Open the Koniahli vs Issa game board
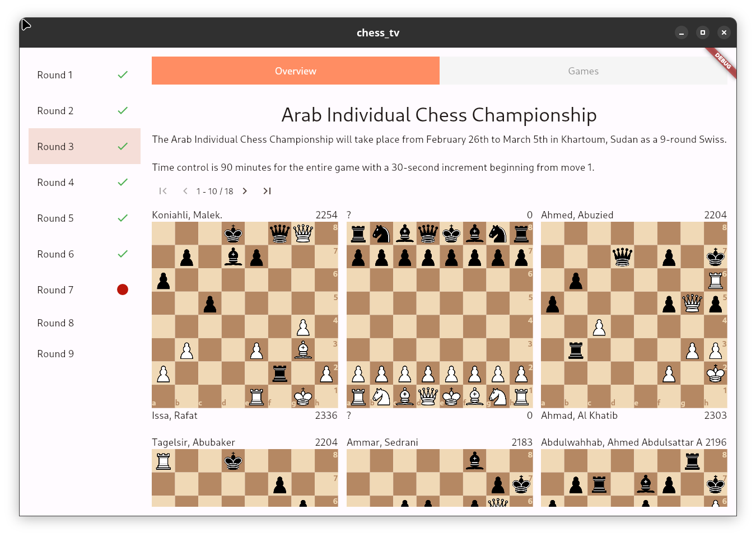Viewport: 756px width, 537px height. click(245, 315)
